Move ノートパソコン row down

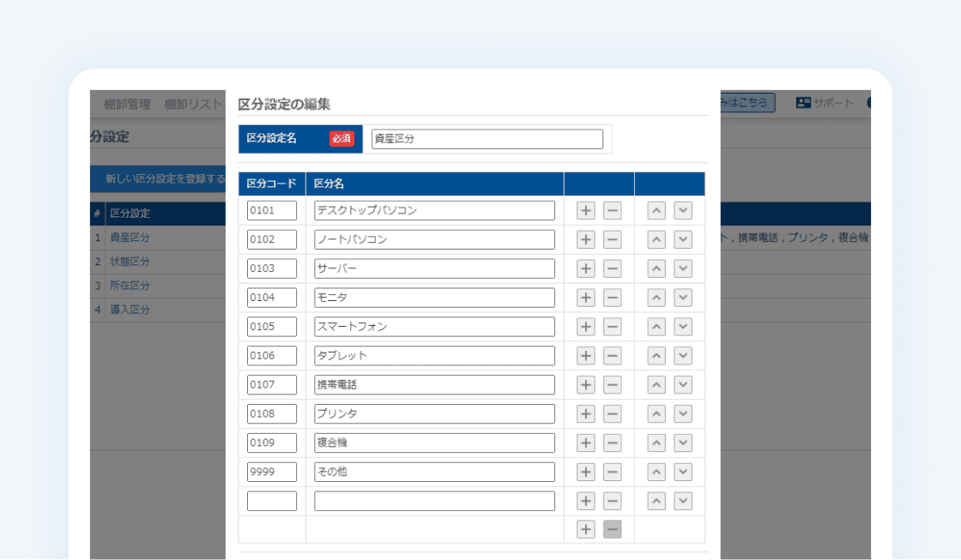[x=683, y=239]
